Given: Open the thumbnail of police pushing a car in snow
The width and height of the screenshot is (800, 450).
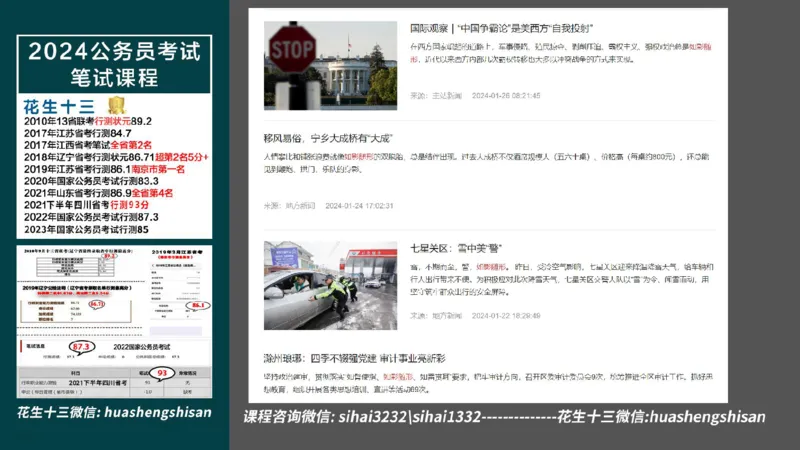Looking at the screenshot, I should pyautogui.click(x=330, y=285).
